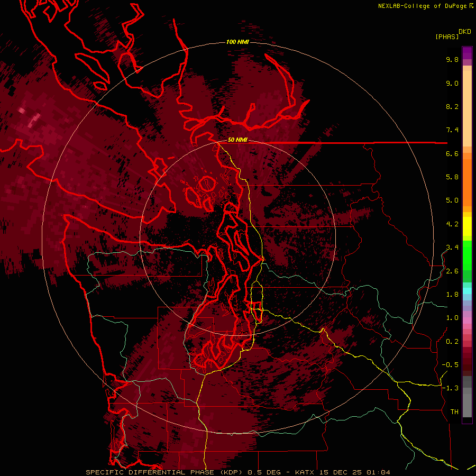Click the 5.8 value on the scale
The width and height of the screenshot is (476, 476).
pyautogui.click(x=452, y=177)
